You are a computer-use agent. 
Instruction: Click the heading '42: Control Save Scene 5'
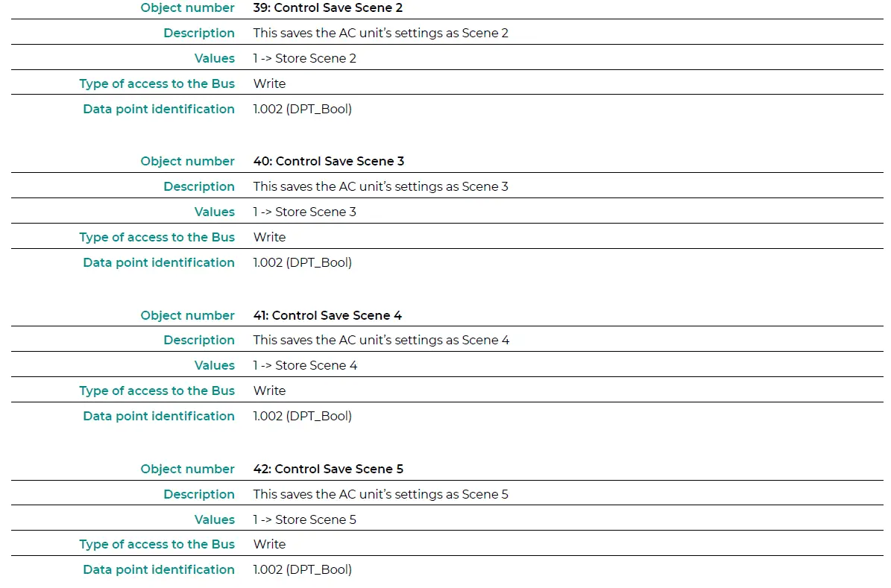click(x=328, y=469)
